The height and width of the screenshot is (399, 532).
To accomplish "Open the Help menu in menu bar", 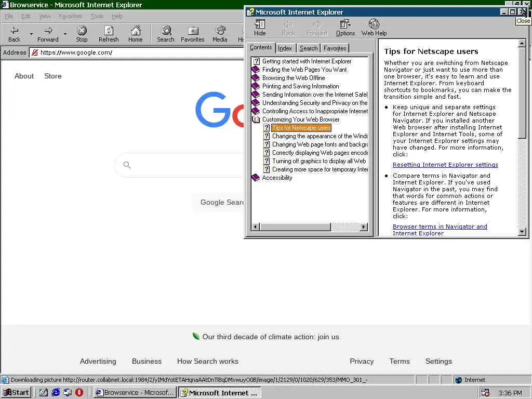I will click(117, 16).
